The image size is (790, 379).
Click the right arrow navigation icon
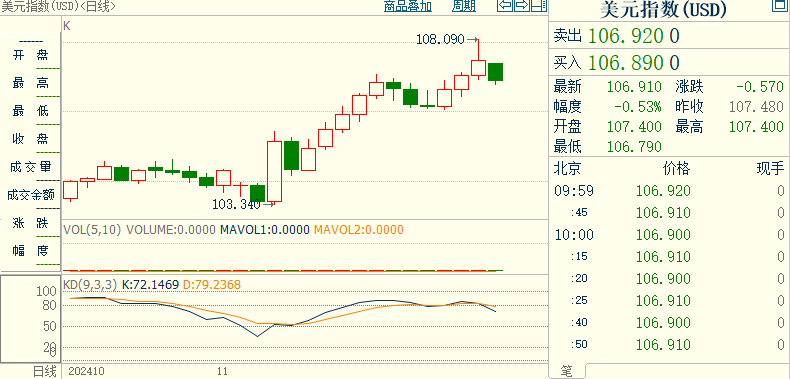coord(522,6)
